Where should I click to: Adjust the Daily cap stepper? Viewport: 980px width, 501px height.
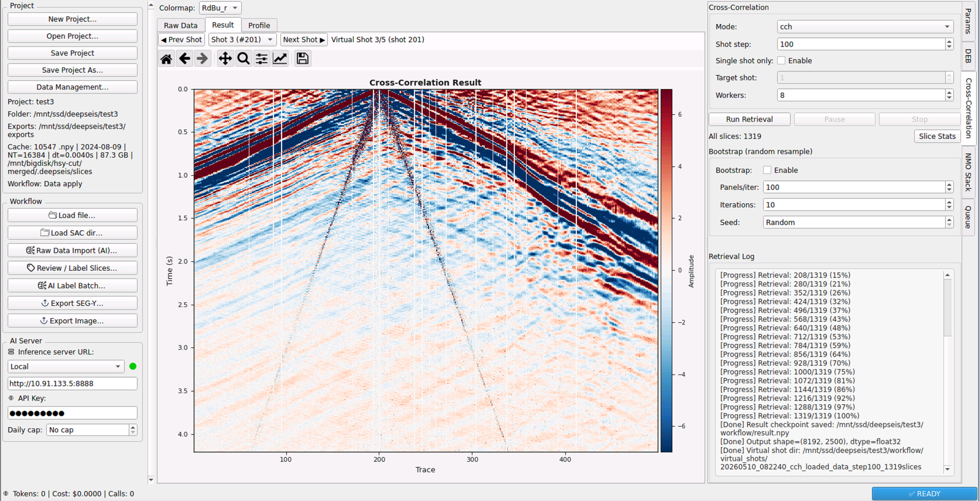point(133,430)
